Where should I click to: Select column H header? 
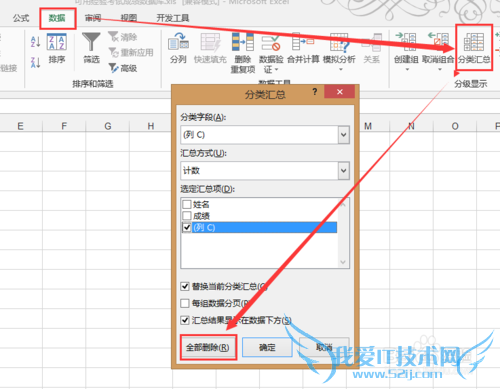151,126
